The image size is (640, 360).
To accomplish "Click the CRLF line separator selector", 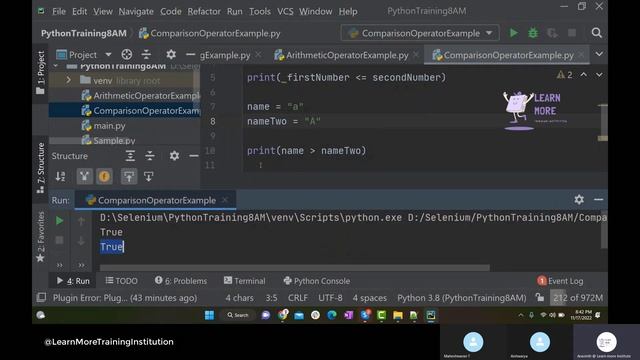I will tap(298, 298).
